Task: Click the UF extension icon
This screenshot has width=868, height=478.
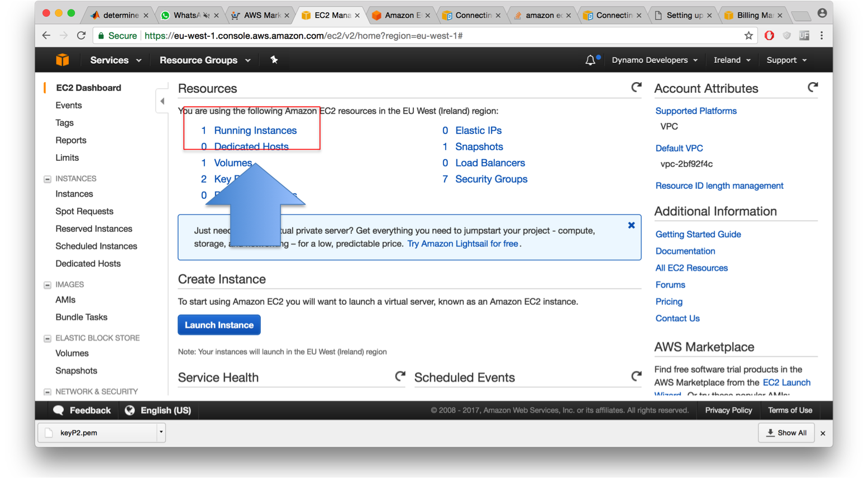Action: [x=804, y=36]
